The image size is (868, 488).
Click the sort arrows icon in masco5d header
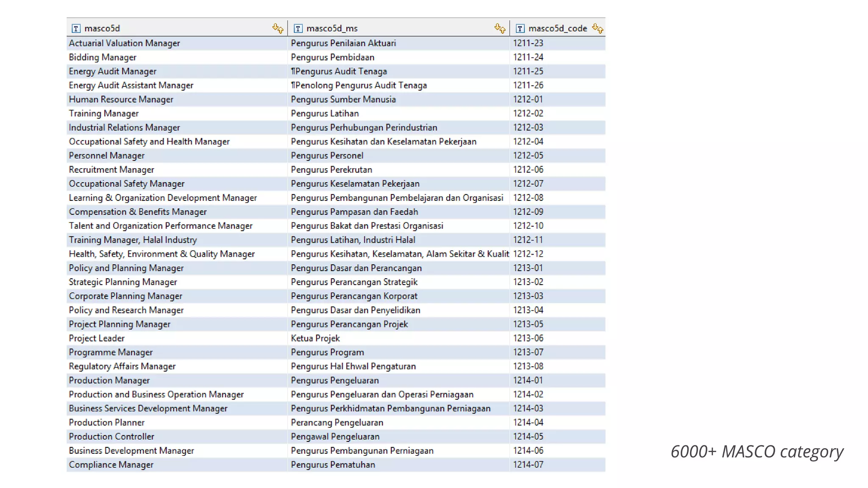tap(278, 28)
